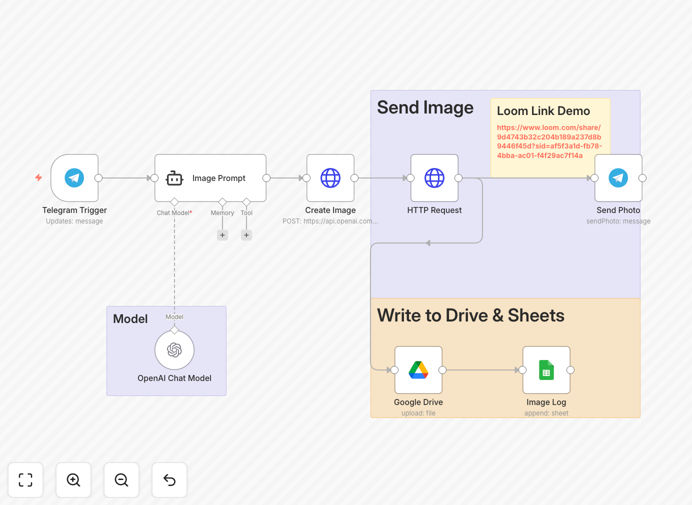
Task: Click the OpenAI Model diamond connector
Action: pyautogui.click(x=174, y=330)
